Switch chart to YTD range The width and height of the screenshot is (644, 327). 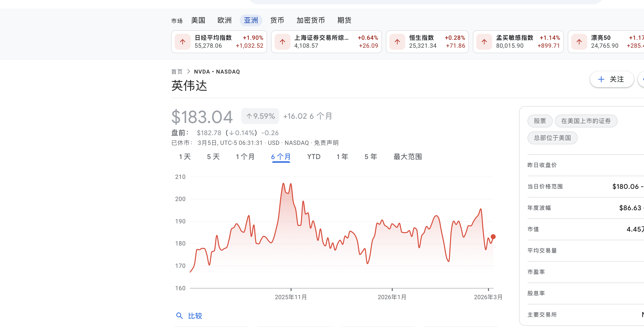[314, 157]
